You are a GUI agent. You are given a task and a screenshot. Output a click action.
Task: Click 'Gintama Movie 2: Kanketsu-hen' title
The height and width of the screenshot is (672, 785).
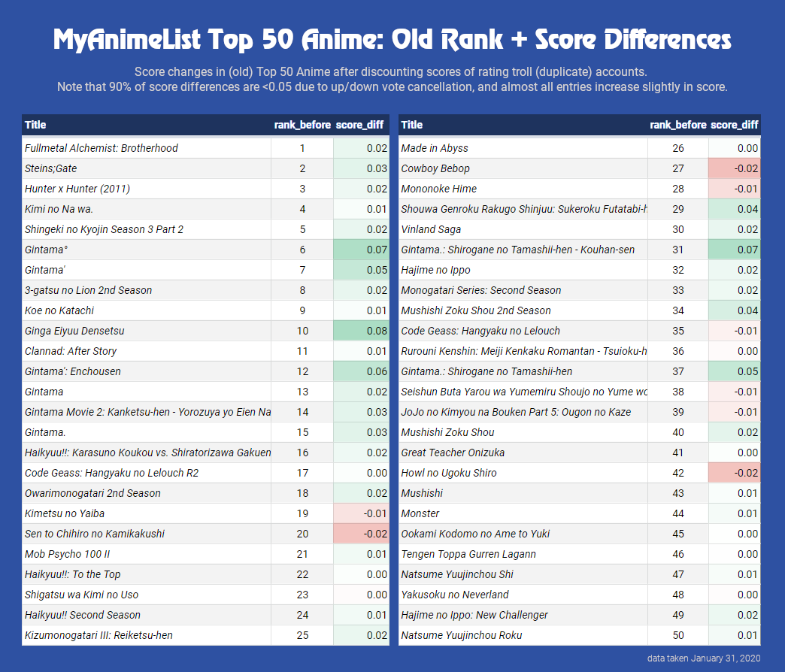point(147,412)
